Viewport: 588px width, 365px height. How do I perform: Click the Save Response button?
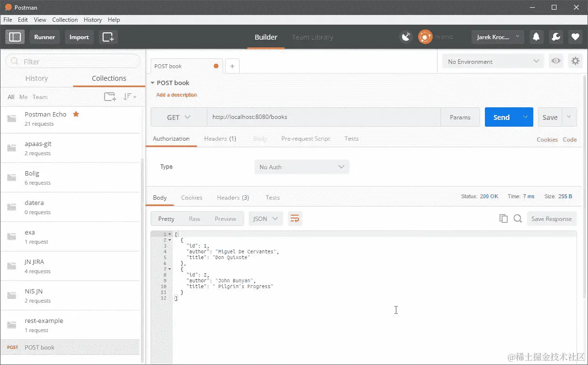(x=552, y=219)
